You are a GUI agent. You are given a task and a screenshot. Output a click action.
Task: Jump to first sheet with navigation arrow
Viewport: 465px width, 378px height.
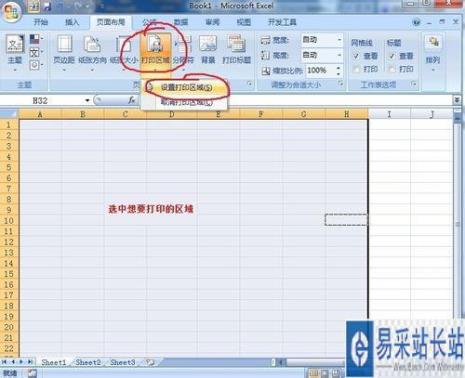pyautogui.click(x=5, y=362)
